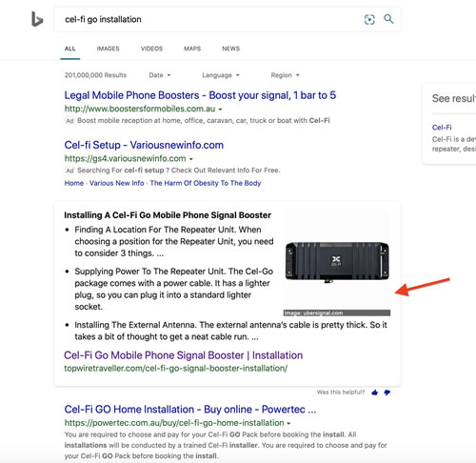The width and height of the screenshot is (476, 463).
Task: Click the http://www.boostersformobiles.com.au URL
Action: pyautogui.click(x=140, y=109)
